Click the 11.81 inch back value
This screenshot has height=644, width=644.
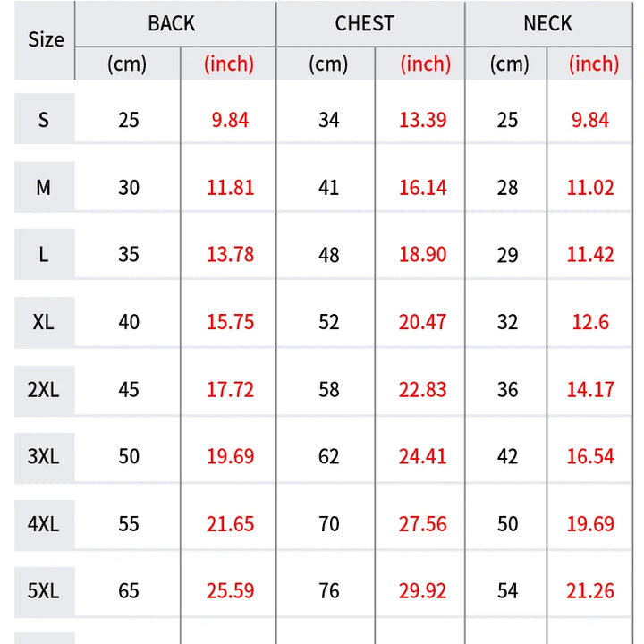[230, 188]
